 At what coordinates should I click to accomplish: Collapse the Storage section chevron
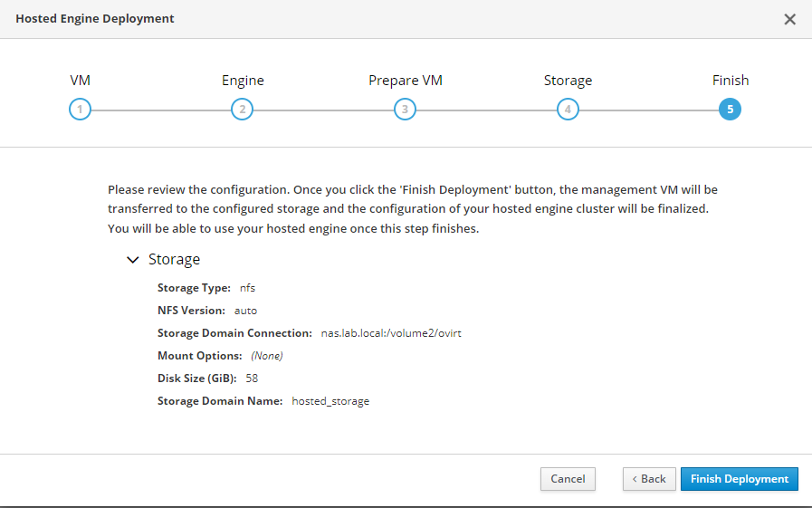tap(133, 260)
